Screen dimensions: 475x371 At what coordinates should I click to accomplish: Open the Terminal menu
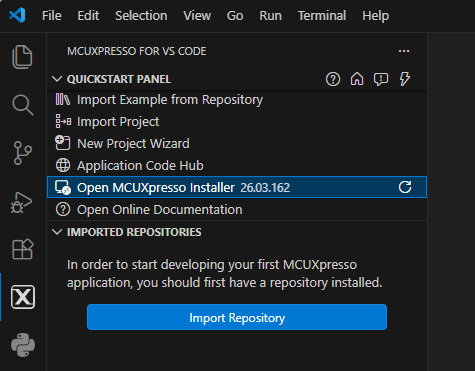click(x=322, y=16)
